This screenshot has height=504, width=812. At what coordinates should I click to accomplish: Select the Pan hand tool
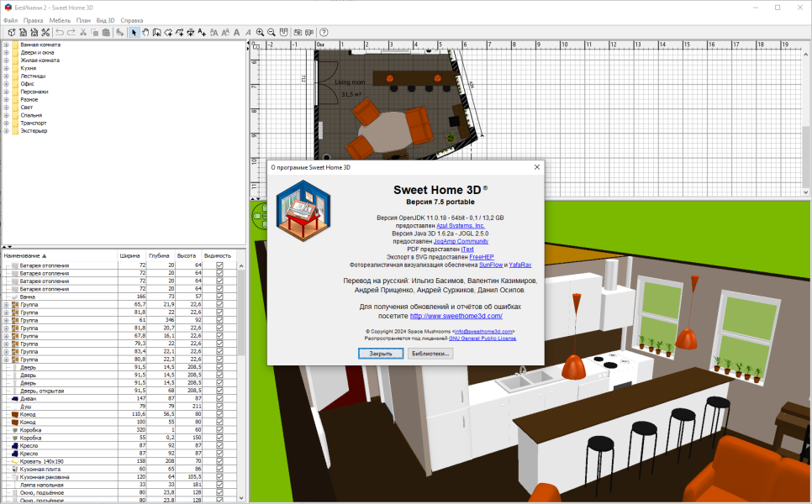145,33
